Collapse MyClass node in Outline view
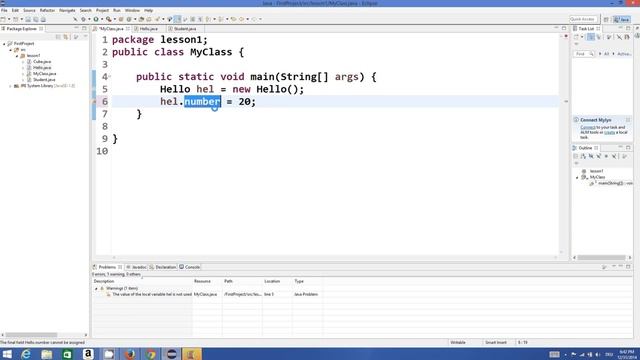Viewport: 640px width, 360px height. (x=577, y=178)
